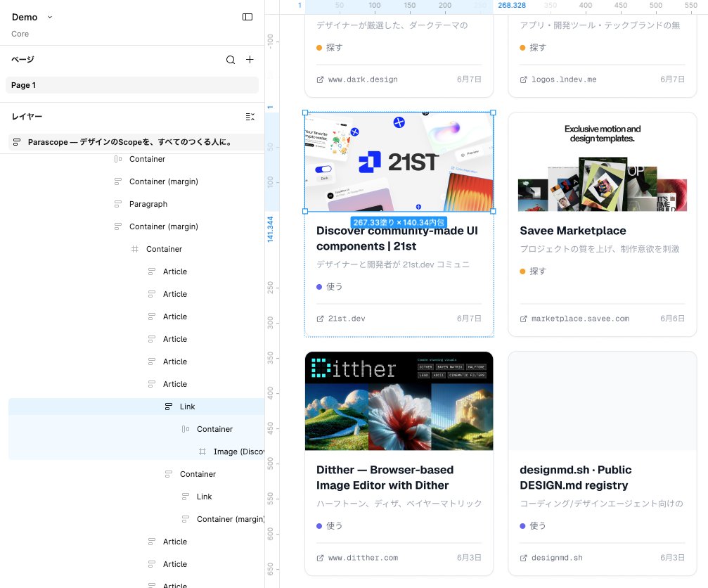
Task: Click the Discover community-made UI components title
Action: pyautogui.click(x=397, y=238)
